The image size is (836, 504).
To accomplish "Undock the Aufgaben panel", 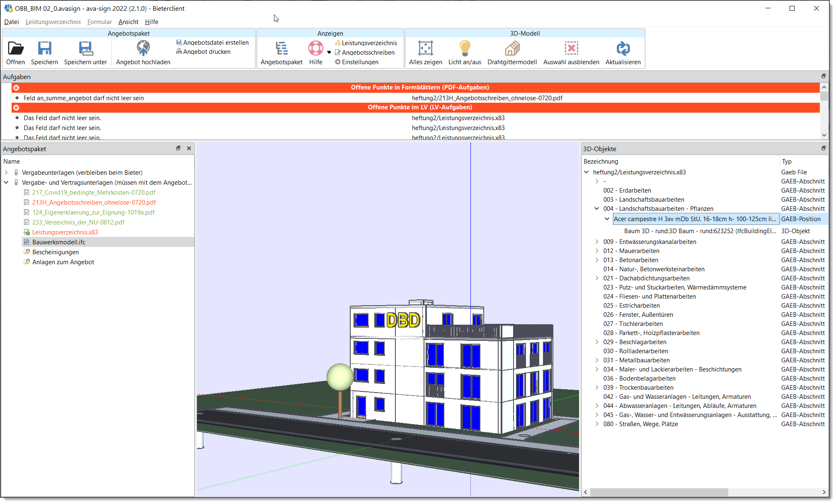I will (824, 76).
